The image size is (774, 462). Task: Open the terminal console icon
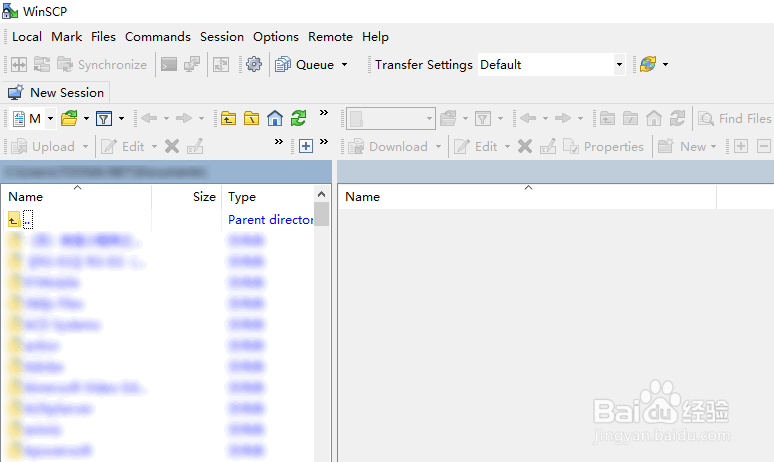[169, 64]
